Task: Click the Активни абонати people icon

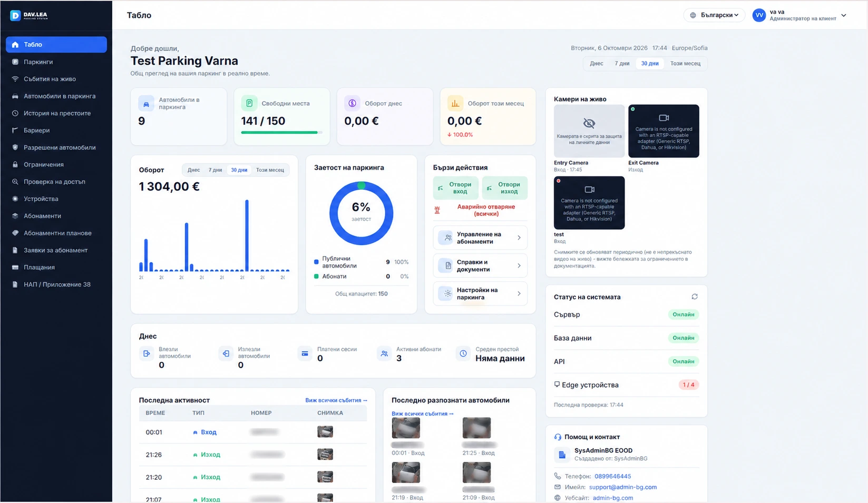Action: (x=384, y=353)
